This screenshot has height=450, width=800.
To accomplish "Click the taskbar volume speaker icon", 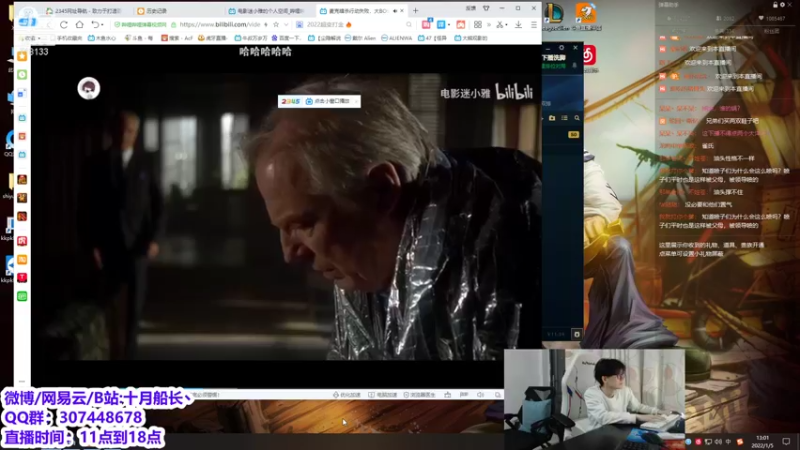I will coord(718,441).
